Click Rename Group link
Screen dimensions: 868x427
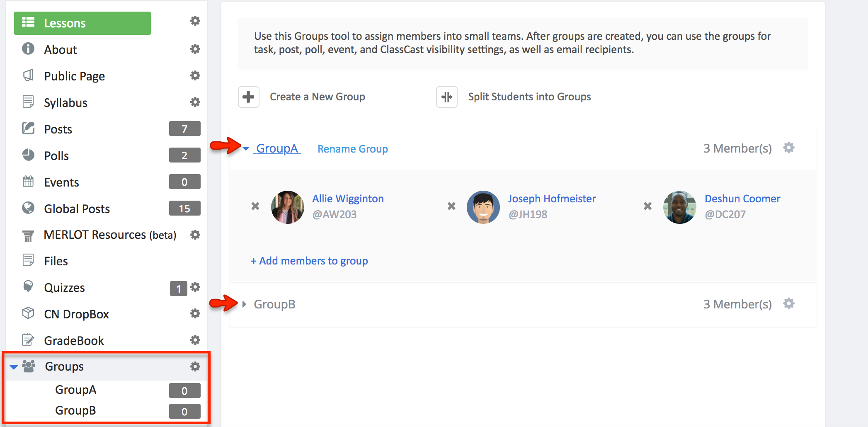(353, 149)
